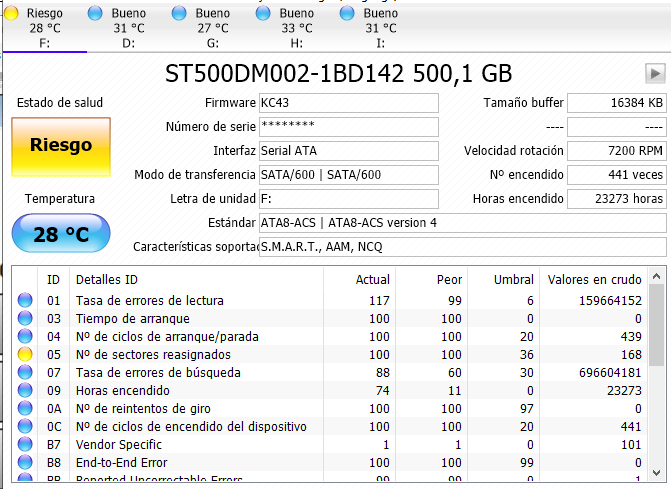Select the F: drive Riesgo tab
This screenshot has height=489, width=671.
(x=44, y=28)
